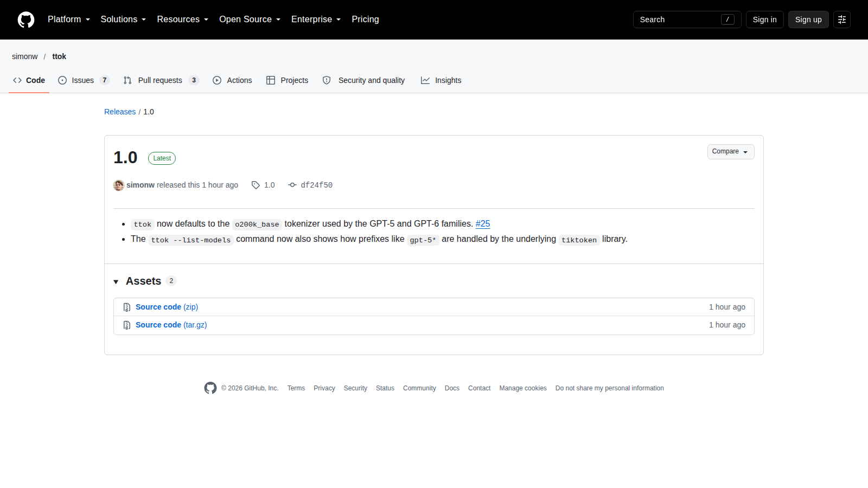Open Security and quality tab
This screenshot has height=488, width=868.
[363, 80]
